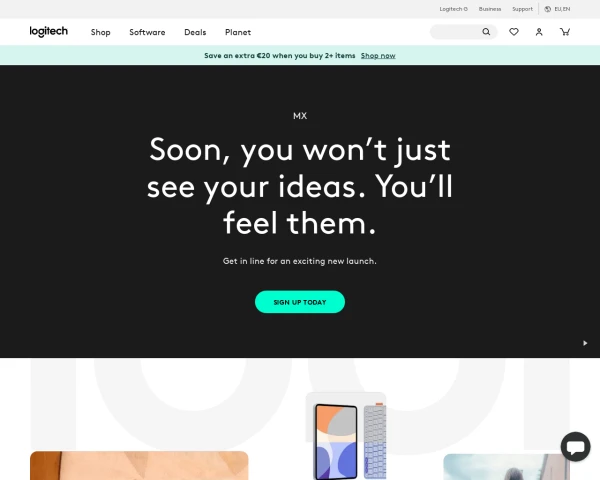Go to Logitech G link

click(x=453, y=9)
